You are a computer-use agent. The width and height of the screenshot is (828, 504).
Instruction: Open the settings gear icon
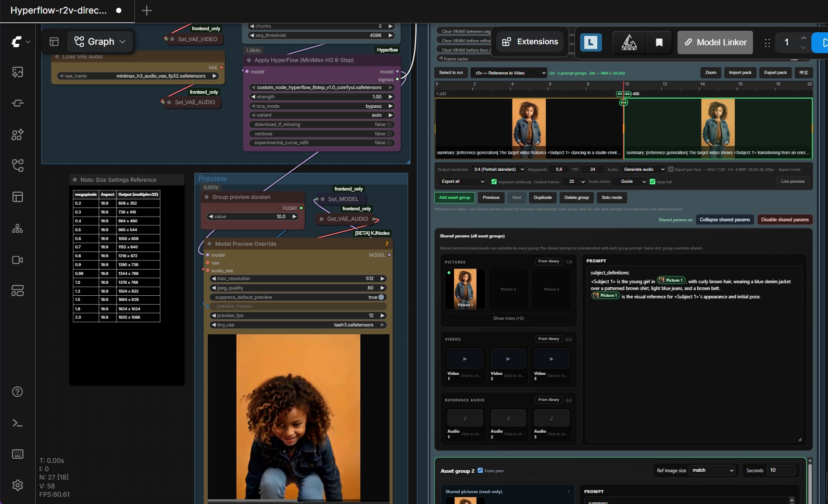click(18, 485)
